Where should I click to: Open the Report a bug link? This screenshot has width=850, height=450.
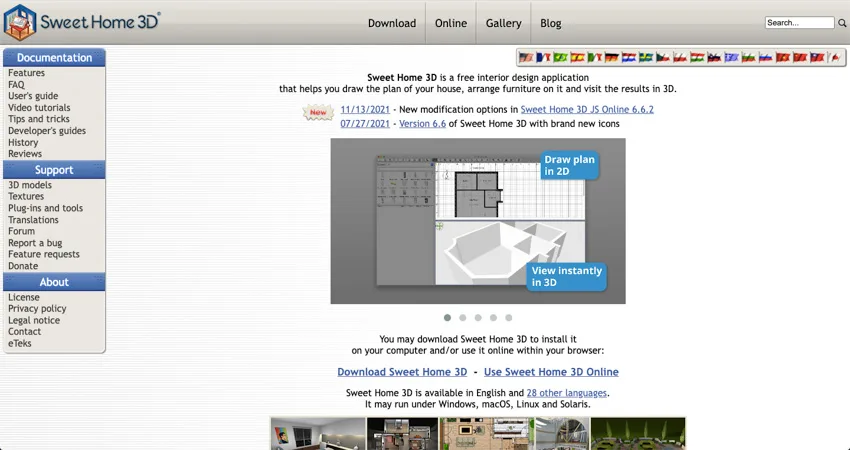click(x=35, y=243)
